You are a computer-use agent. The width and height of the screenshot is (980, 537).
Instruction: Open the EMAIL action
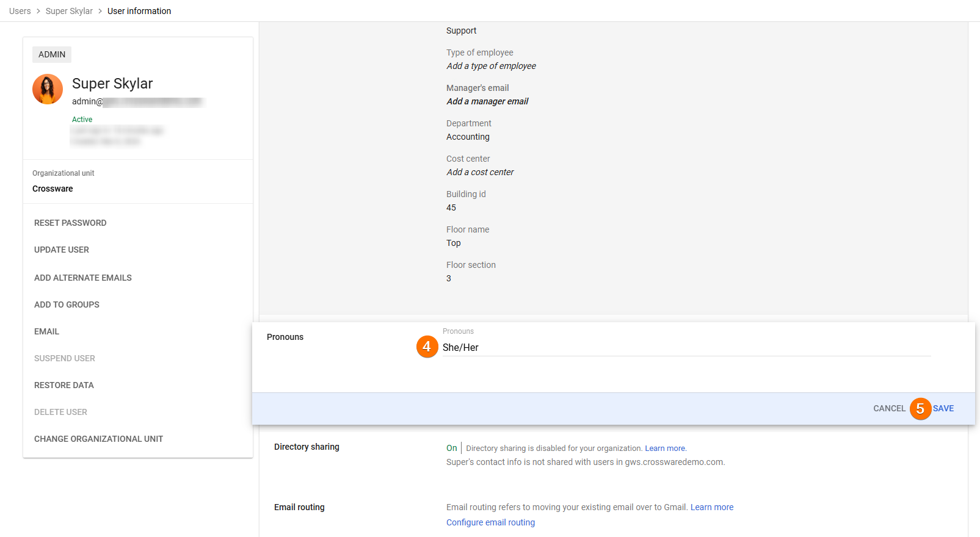tap(46, 331)
